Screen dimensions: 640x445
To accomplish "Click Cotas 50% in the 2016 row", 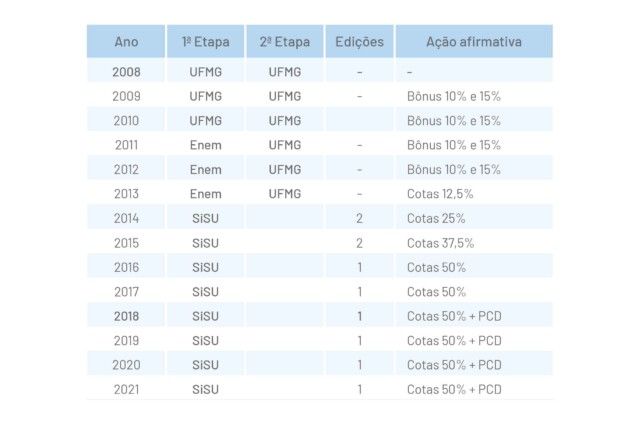I will pyautogui.click(x=436, y=267).
